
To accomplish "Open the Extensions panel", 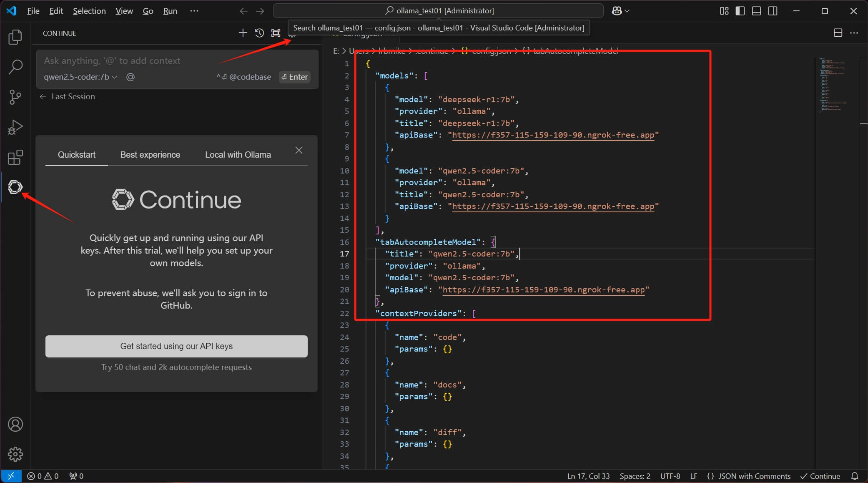I will tap(15, 157).
